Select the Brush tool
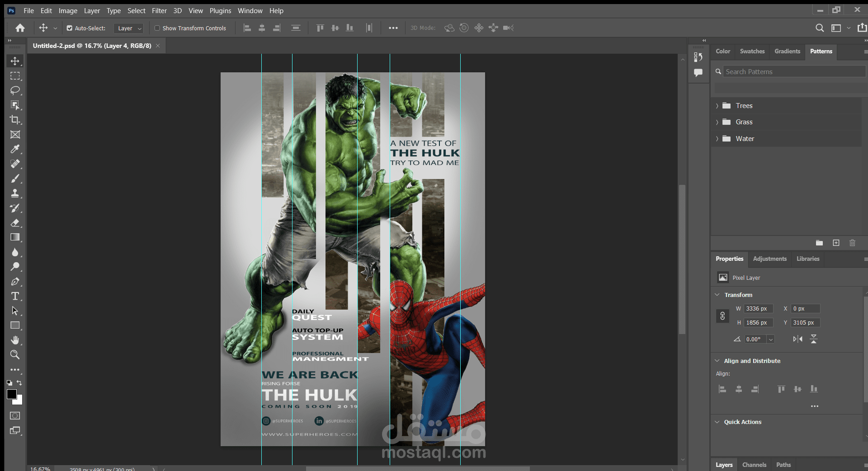This screenshot has width=868, height=471. pos(15,179)
